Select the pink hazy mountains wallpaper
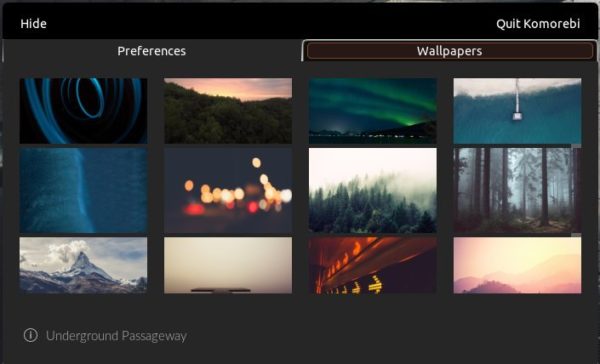 click(517, 265)
